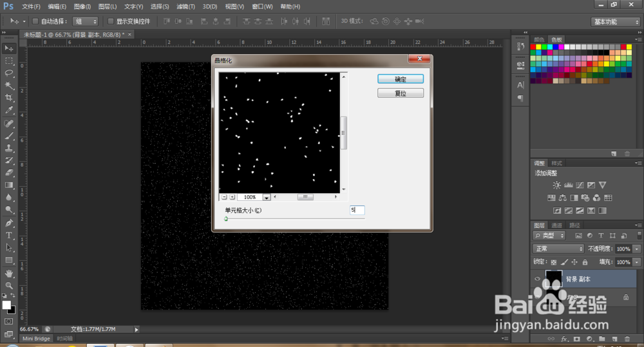Select the Rectangular Marquee tool
Viewport: 644px width, 347px height.
8,61
